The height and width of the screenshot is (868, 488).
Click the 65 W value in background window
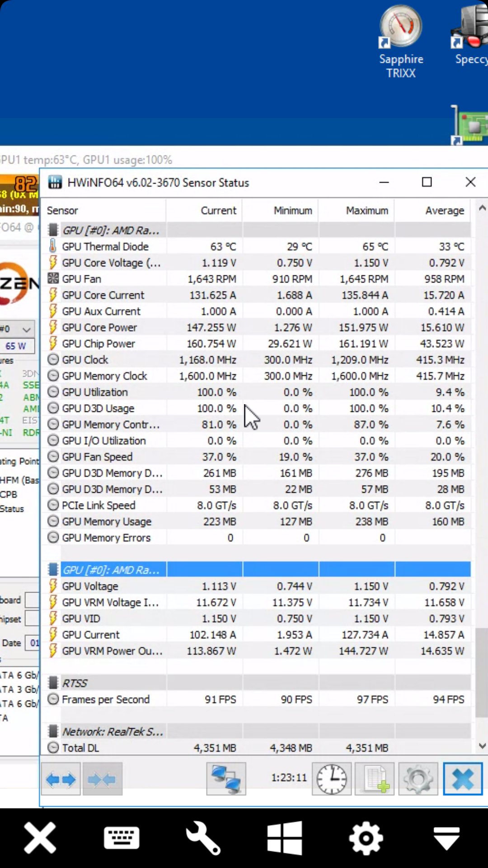tap(16, 346)
